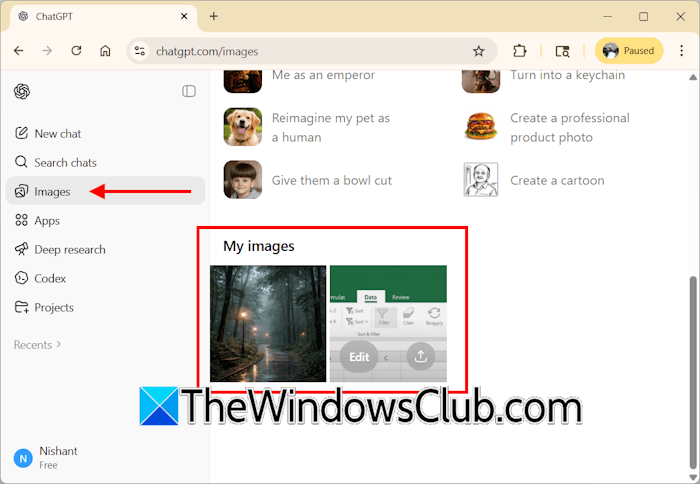This screenshot has width=700, height=484.
Task: Click the burger product thumbnail
Action: click(481, 126)
